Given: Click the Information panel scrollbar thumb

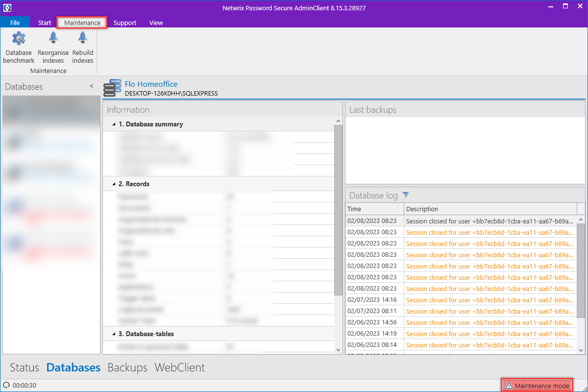Looking at the screenshot, I should coord(338,210).
